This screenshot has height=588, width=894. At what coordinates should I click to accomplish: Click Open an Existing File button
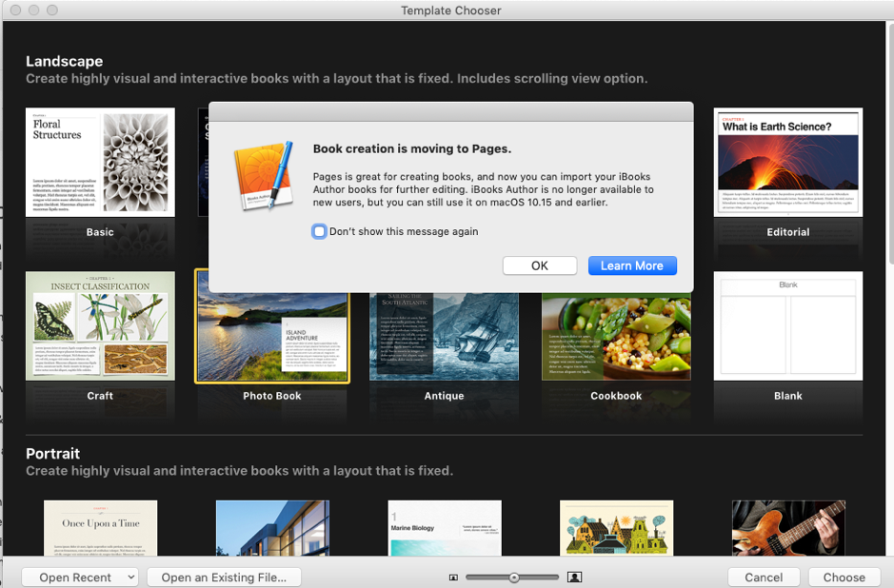(x=224, y=578)
